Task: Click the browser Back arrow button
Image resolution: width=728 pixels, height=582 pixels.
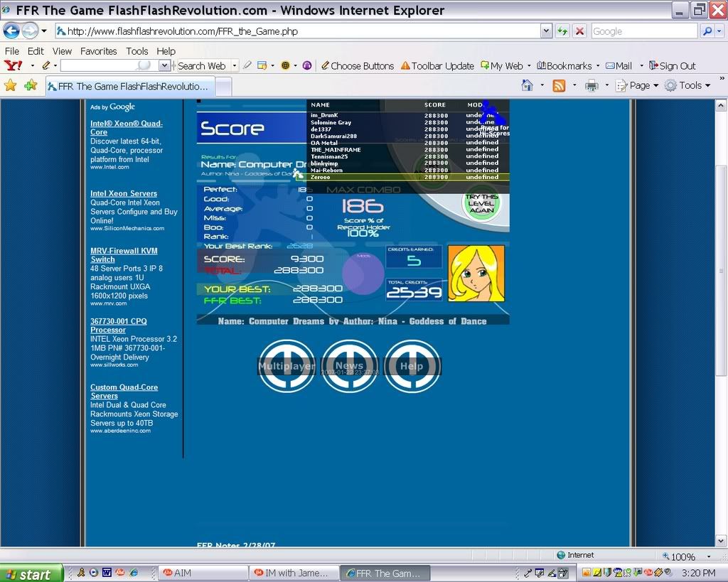Action: [x=11, y=31]
